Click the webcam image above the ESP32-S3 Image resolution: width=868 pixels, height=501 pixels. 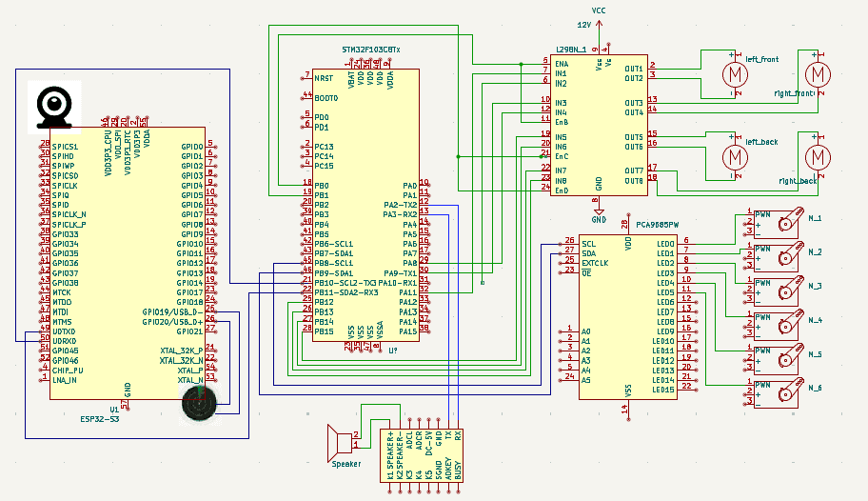click(55, 107)
